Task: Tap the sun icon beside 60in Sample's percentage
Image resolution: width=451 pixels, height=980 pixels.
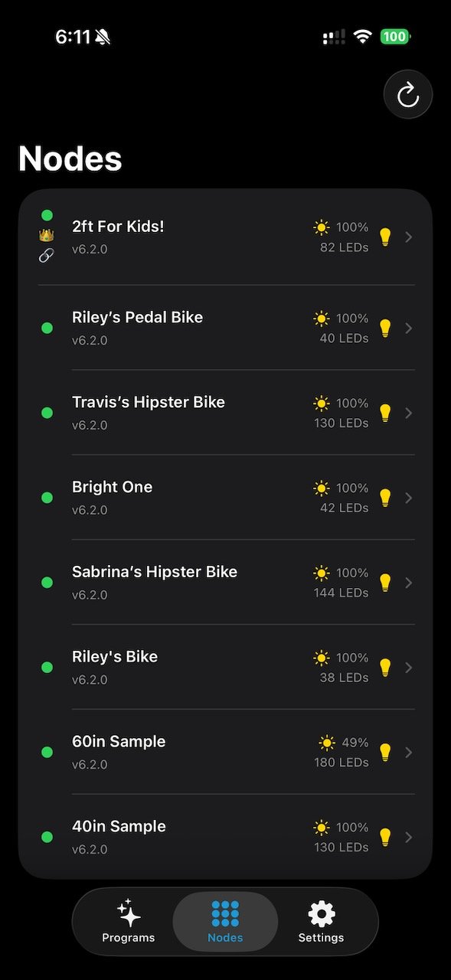Action: (326, 742)
